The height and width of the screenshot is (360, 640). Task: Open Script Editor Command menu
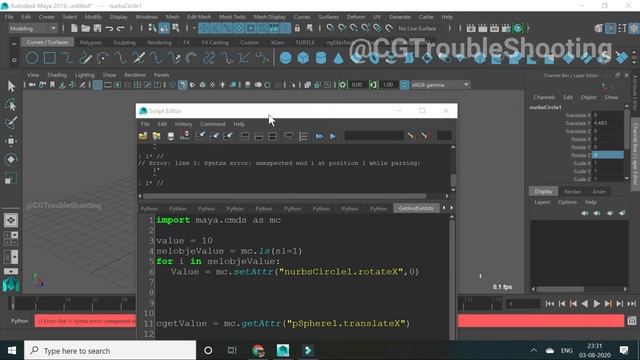pos(213,124)
